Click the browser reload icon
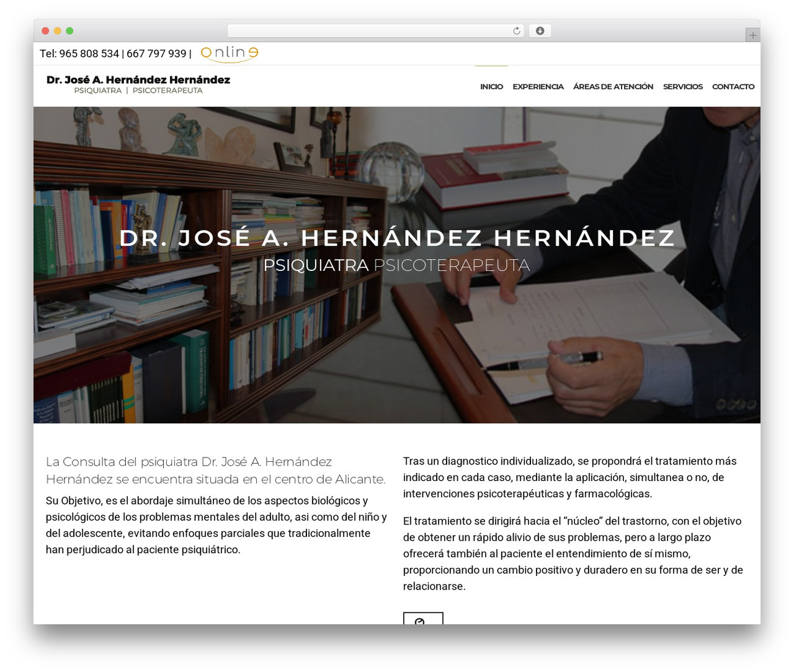Viewport: 794px width, 672px height. pos(517,31)
